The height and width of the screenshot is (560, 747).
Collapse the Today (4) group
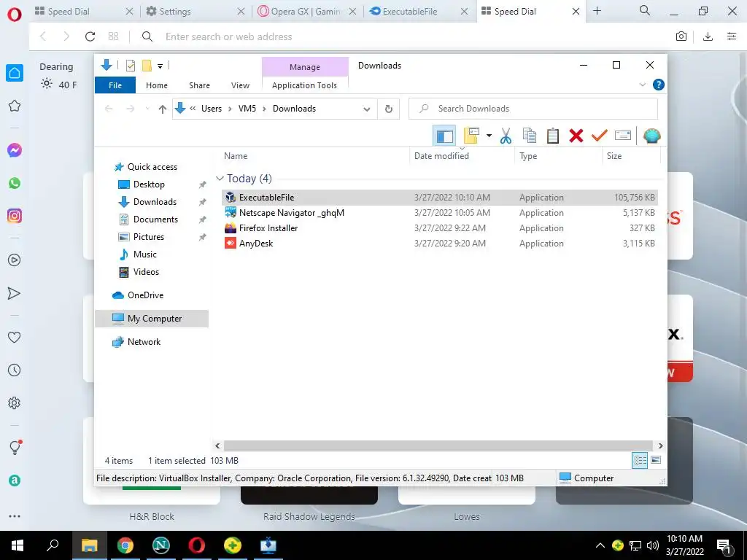[220, 179]
